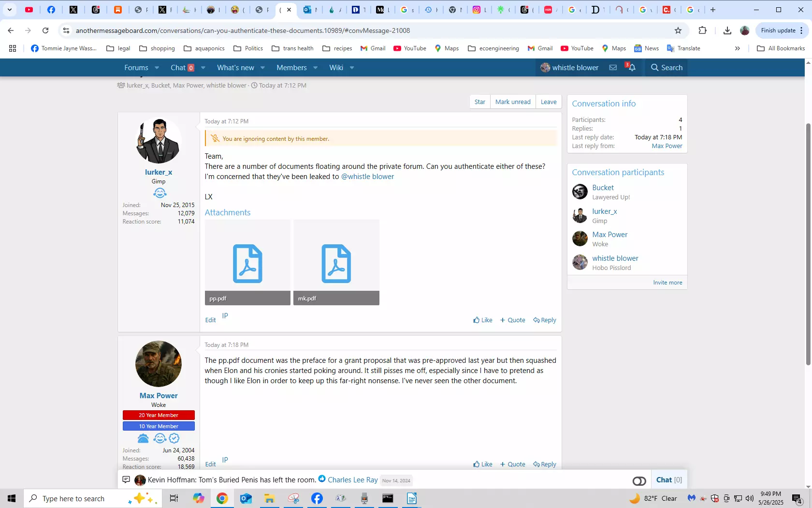This screenshot has height=508, width=812.
Task: Click the page vertical scrollbar
Action: pyautogui.click(x=808, y=244)
